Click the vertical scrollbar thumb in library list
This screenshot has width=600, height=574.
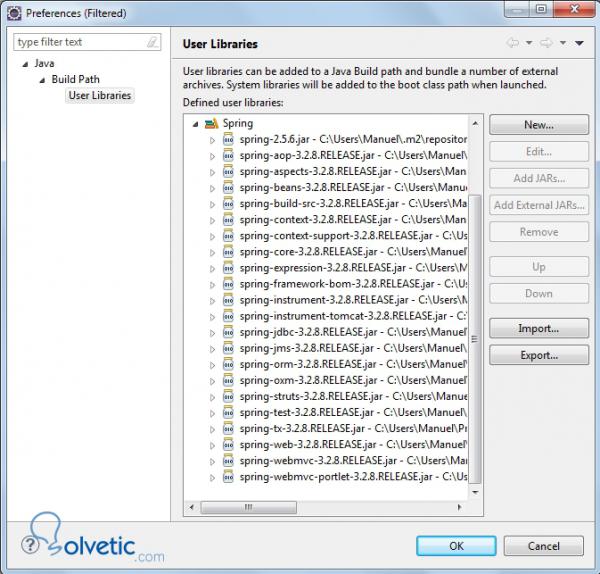[475, 339]
